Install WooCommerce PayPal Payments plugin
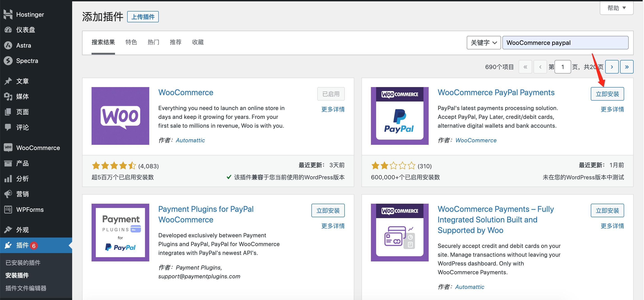The image size is (644, 300). (607, 94)
